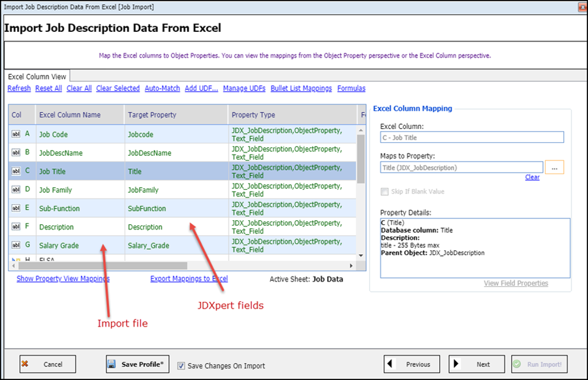This screenshot has width=588, height=380.
Task: Click the Target Property column header
Action: (x=176, y=115)
